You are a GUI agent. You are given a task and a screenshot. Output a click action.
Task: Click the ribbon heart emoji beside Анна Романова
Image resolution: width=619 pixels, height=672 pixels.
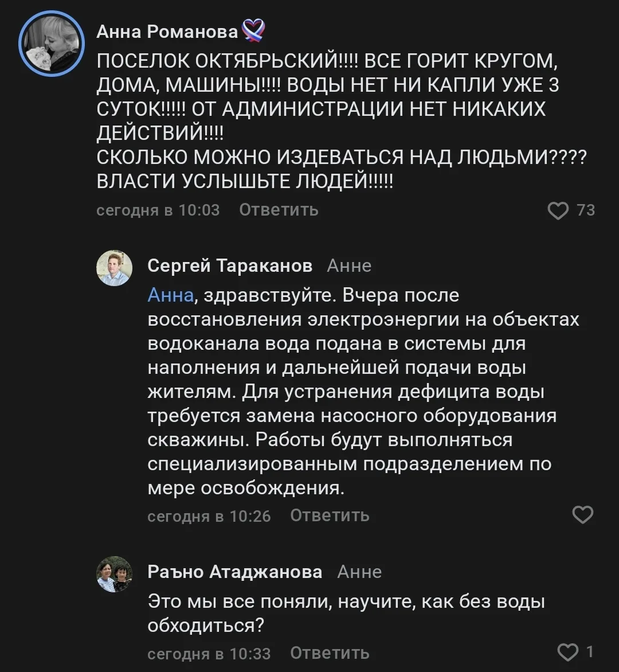tap(253, 32)
